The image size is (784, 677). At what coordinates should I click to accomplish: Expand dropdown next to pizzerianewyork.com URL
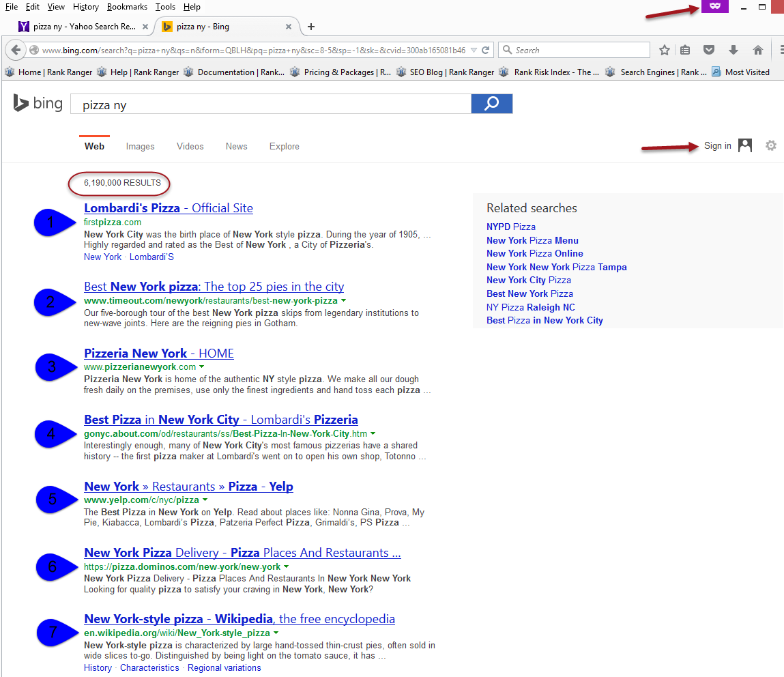pyautogui.click(x=201, y=366)
